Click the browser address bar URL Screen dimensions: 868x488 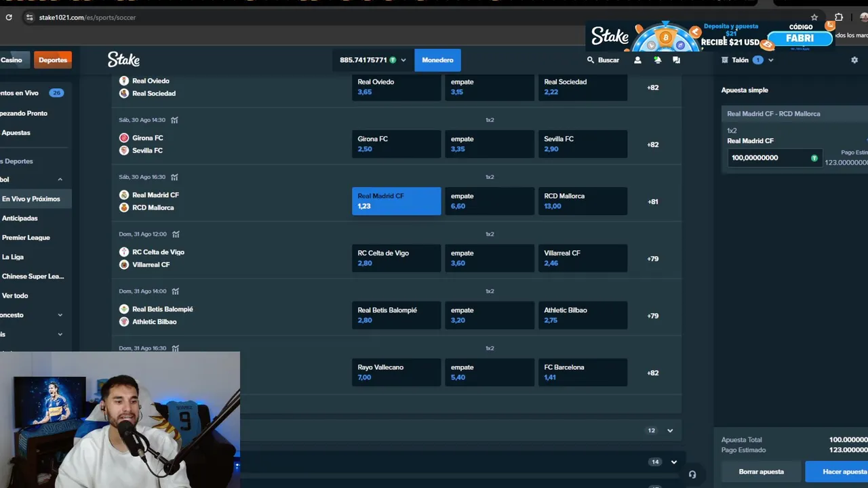(87, 18)
